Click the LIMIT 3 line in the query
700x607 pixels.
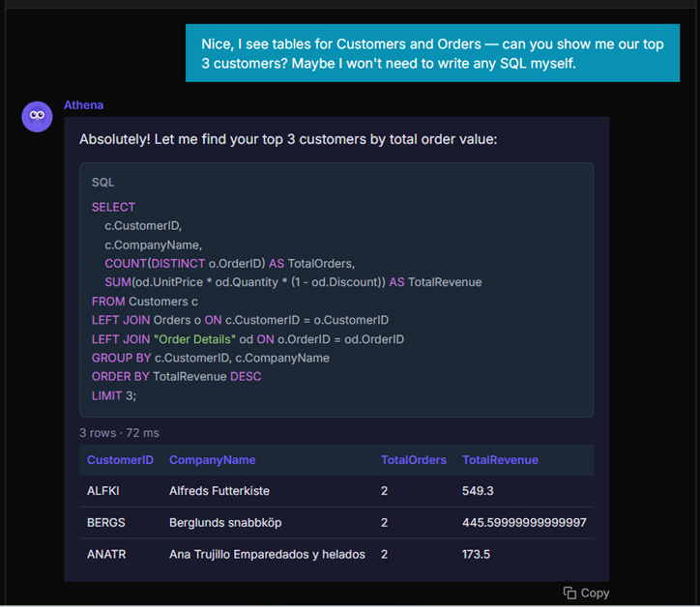click(114, 395)
